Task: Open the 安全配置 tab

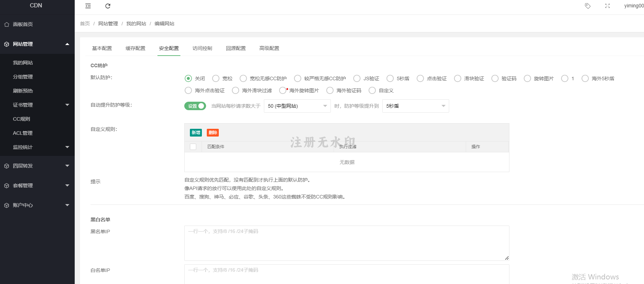Action: 169,48
